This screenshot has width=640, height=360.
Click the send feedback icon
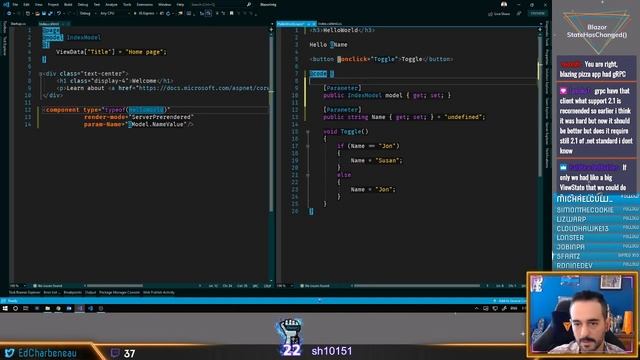click(519, 14)
